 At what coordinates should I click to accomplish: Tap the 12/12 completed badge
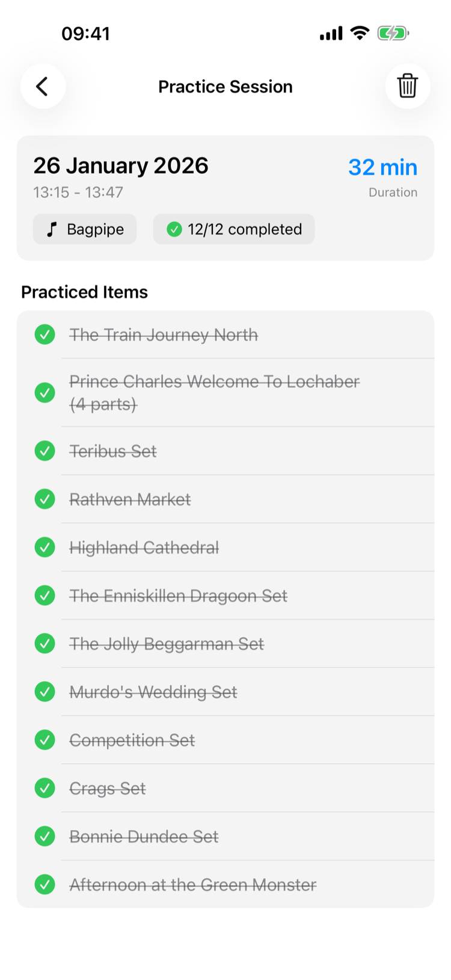point(234,229)
